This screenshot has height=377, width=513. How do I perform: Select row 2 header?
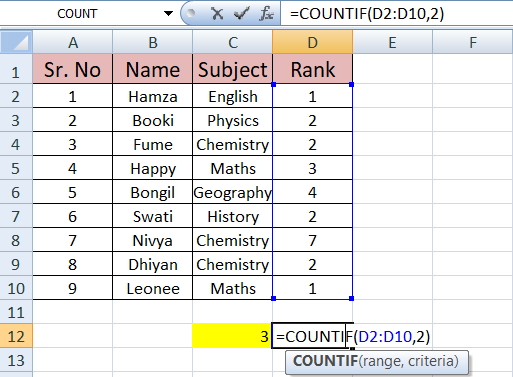coord(16,96)
